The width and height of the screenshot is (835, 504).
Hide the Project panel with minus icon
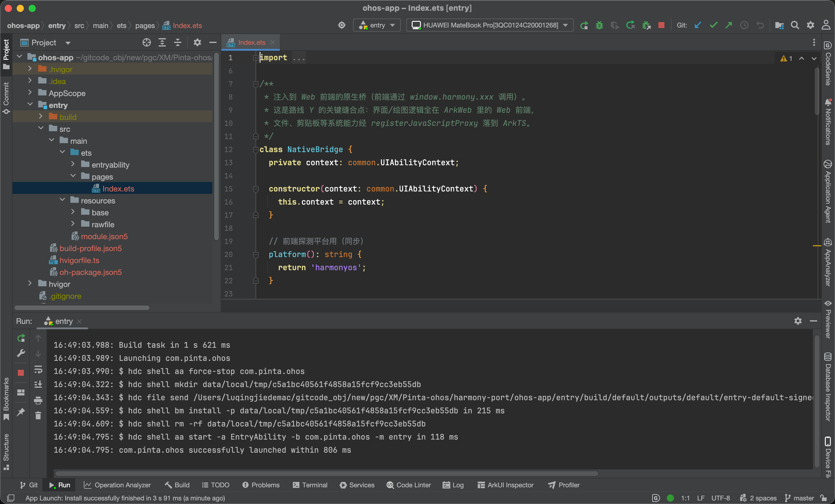[213, 43]
